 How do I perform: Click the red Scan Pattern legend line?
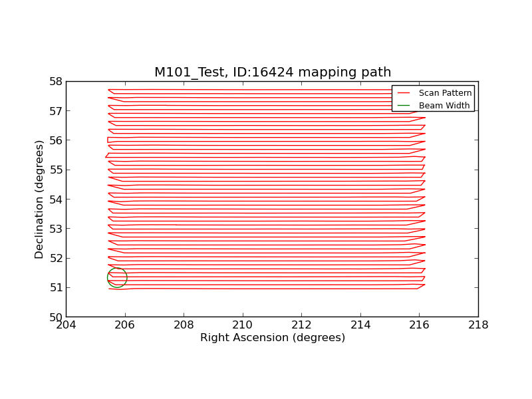coord(404,93)
